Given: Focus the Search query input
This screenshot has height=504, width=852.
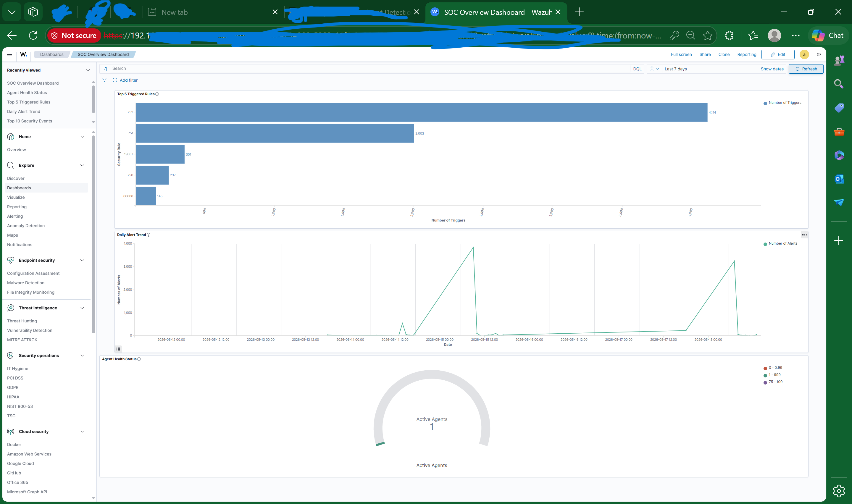Looking at the screenshot, I should coord(370,69).
